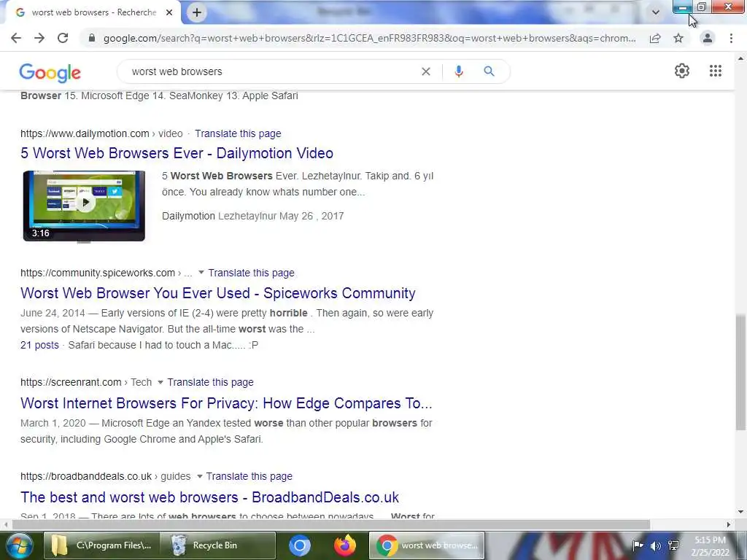Launch the blue Chromium taskbar icon
747x560 pixels.
[300, 545]
